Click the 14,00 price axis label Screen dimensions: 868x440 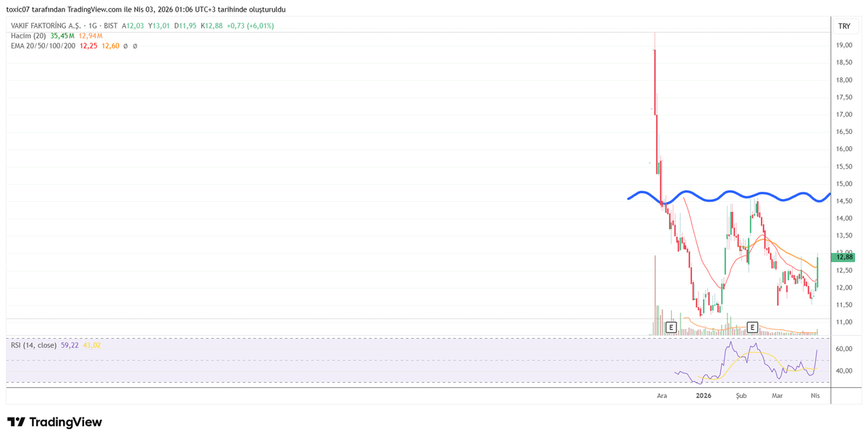(844, 219)
